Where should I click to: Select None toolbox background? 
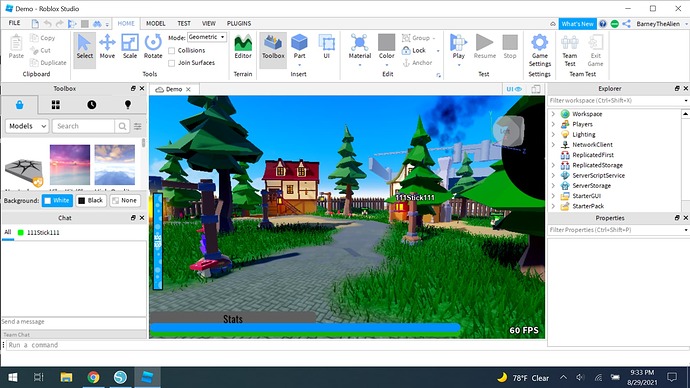tap(125, 201)
